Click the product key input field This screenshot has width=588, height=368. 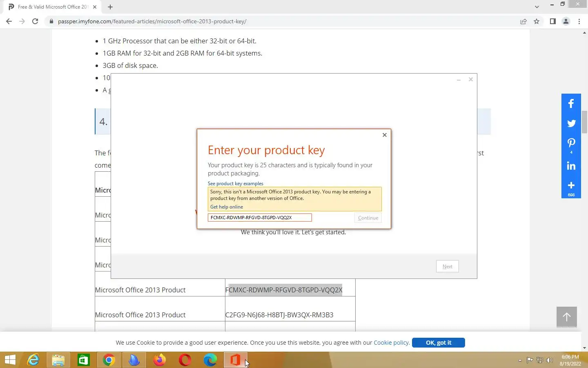click(x=260, y=218)
